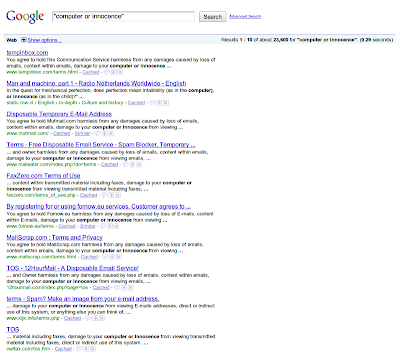Screen dimensions: 400x360
Task: Promote the kijk.info terms result
Action: pos(95,318)
